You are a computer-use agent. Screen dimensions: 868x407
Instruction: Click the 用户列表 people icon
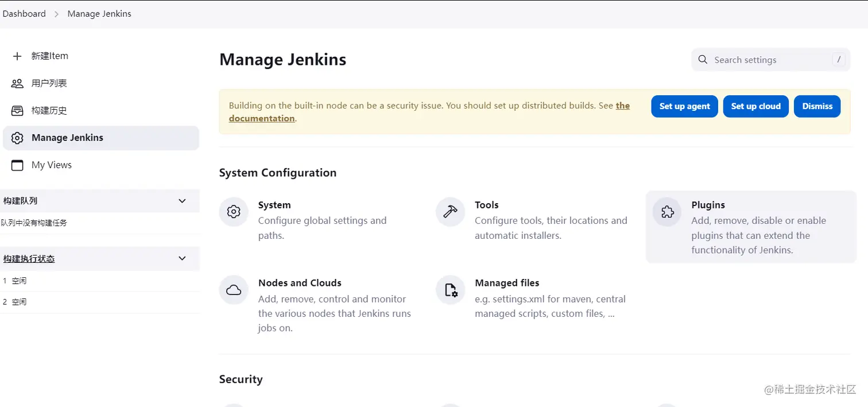(x=17, y=84)
